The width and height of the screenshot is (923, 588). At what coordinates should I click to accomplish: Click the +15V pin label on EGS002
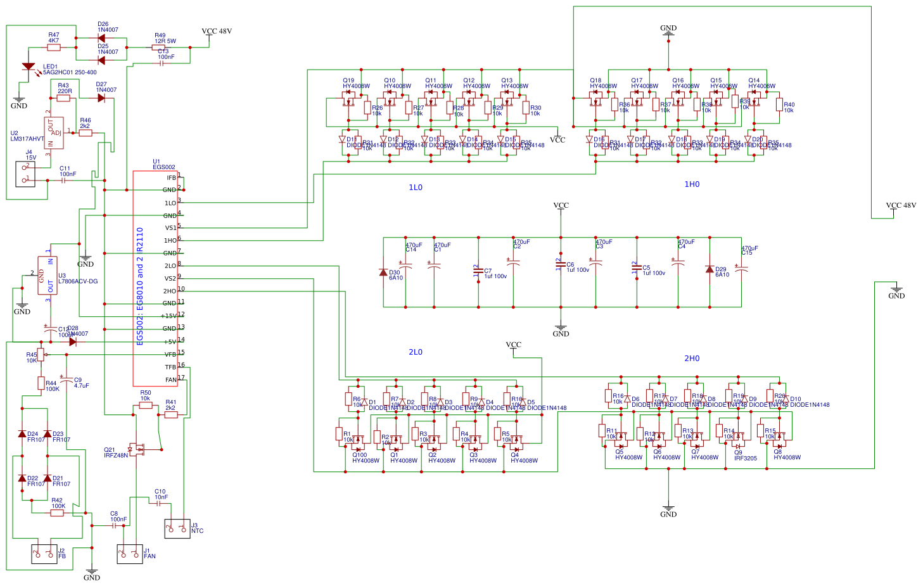[169, 316]
